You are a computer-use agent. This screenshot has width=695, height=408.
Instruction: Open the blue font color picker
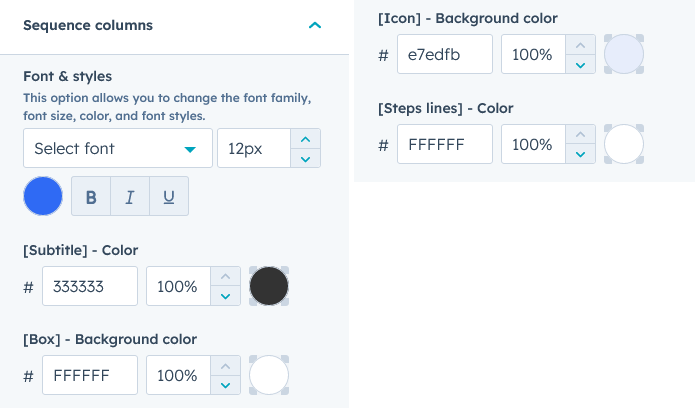(43, 196)
